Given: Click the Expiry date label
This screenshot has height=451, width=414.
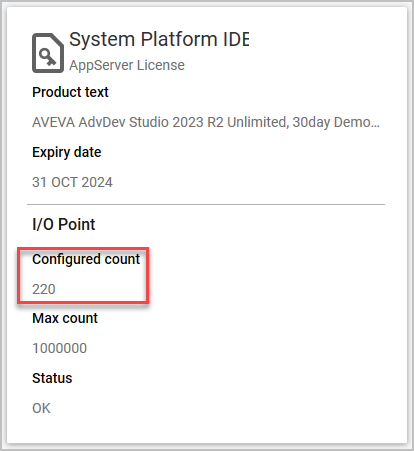Looking at the screenshot, I should [x=67, y=152].
